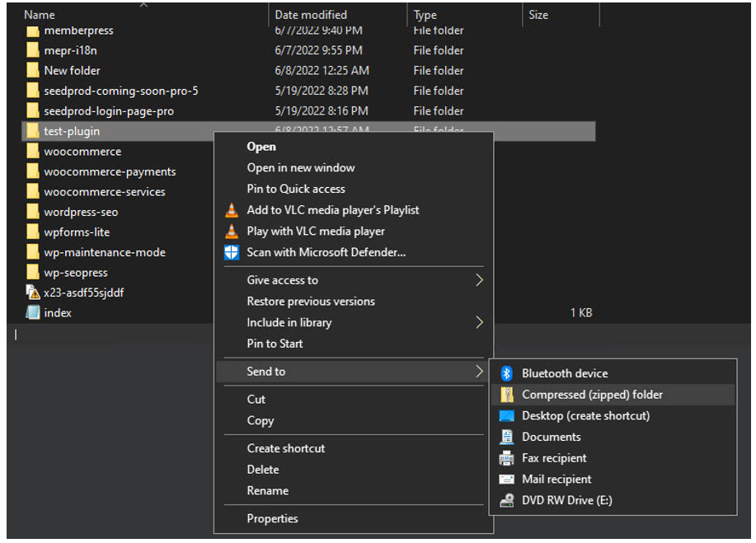Click the woocommerce folder icon
Screen dimensions: 756x543
[33, 152]
